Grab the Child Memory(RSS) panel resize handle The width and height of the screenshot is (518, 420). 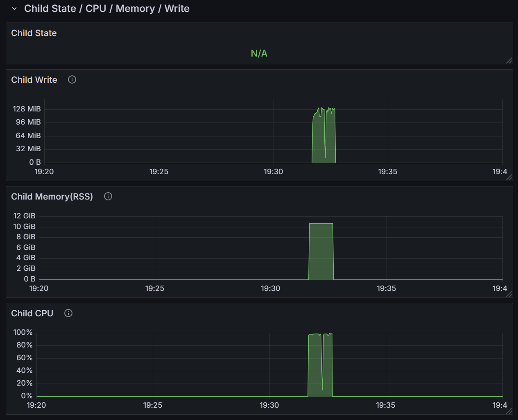click(x=509, y=294)
